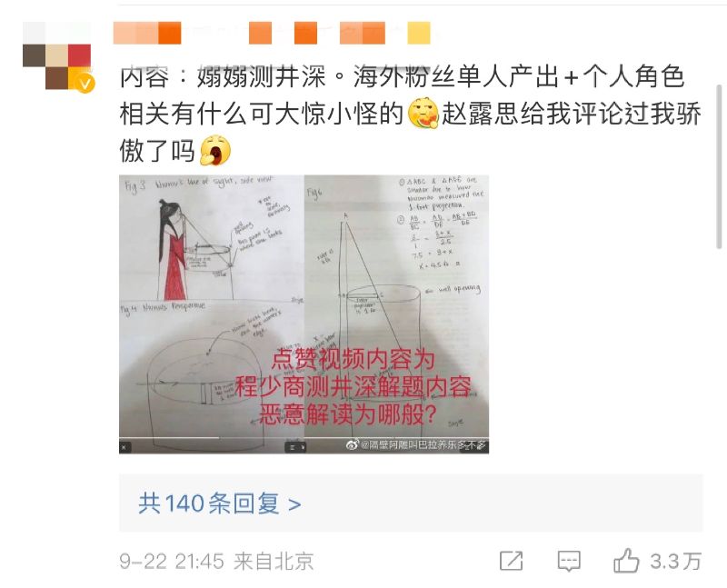Click the vertical scrollbar on right edge

(719, 167)
